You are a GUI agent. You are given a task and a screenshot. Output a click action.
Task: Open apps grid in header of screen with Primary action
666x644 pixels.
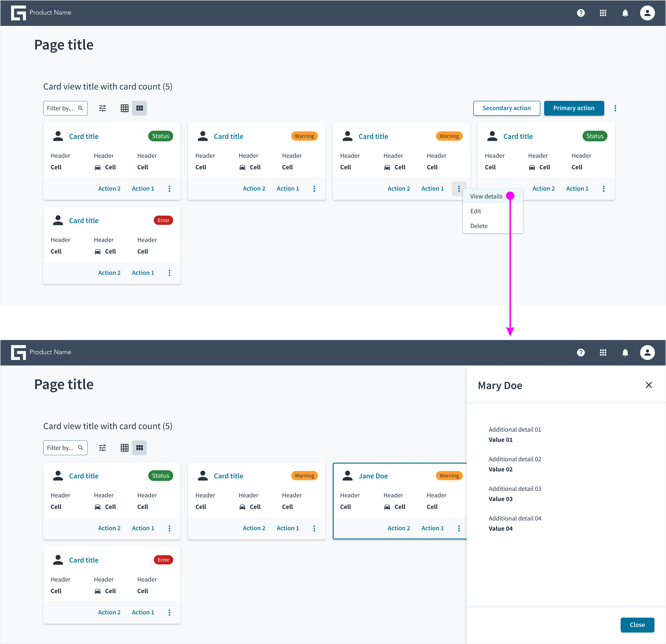pyautogui.click(x=603, y=13)
